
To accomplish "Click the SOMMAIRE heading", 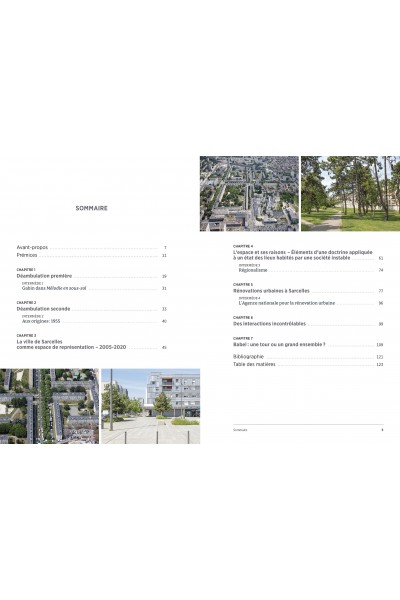I will click(91, 208).
